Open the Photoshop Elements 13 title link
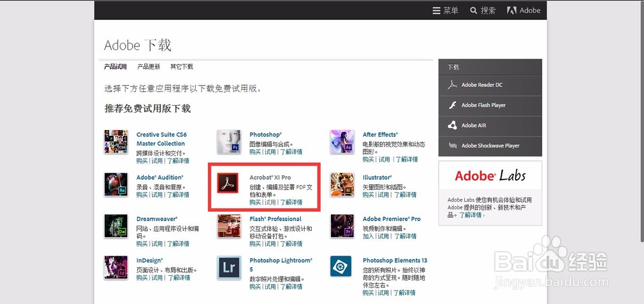 395,260
